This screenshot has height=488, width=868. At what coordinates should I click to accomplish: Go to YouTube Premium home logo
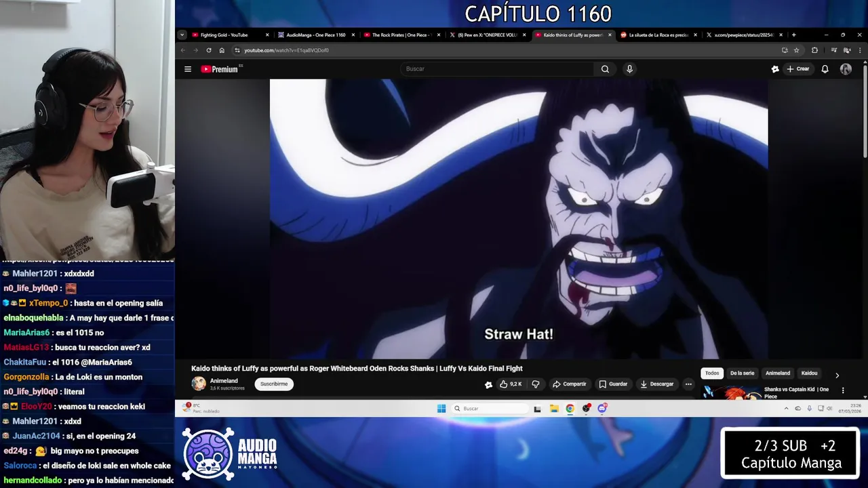(220, 69)
